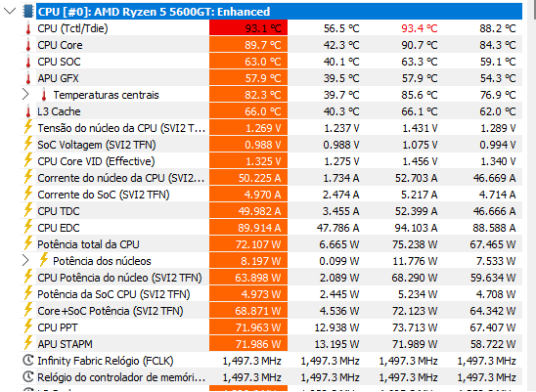Select the APU STAPM label
The width and height of the screenshot is (536, 392).
pos(65,344)
